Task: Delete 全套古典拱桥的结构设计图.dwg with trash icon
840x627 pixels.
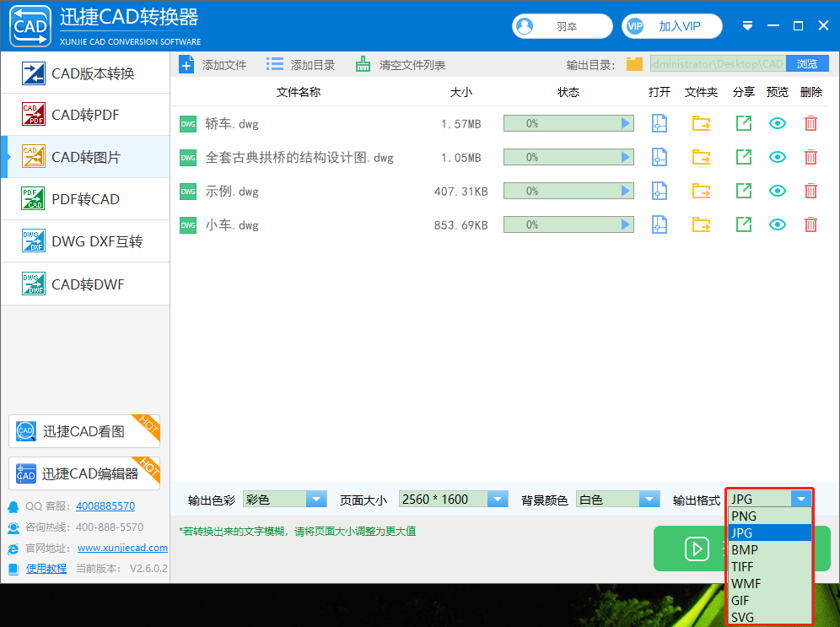Action: (810, 158)
